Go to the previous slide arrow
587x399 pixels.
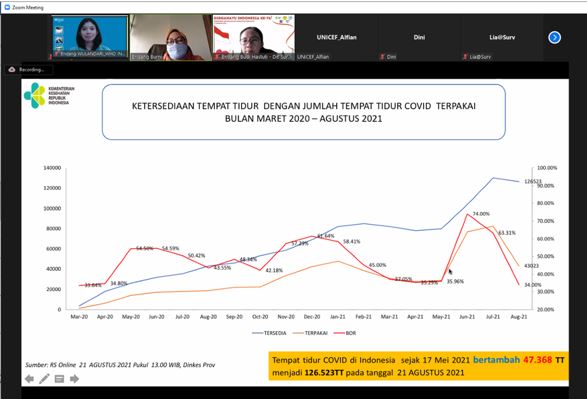(x=29, y=379)
